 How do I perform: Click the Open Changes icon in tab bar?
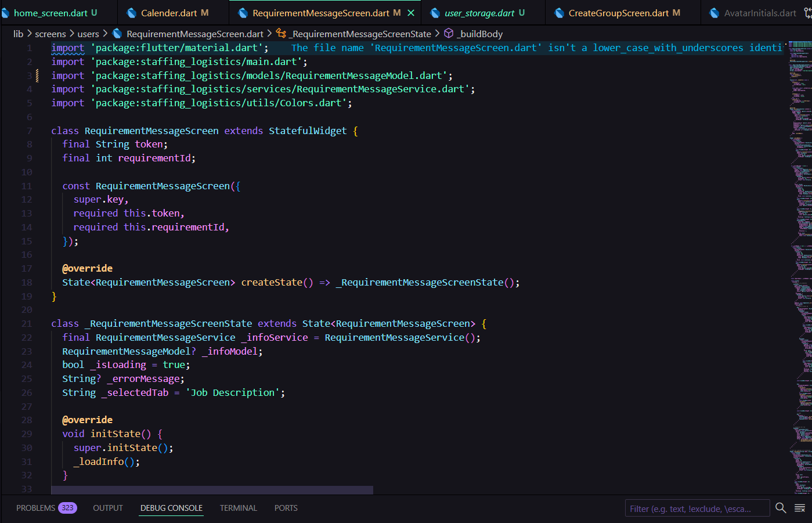pyautogui.click(x=807, y=13)
